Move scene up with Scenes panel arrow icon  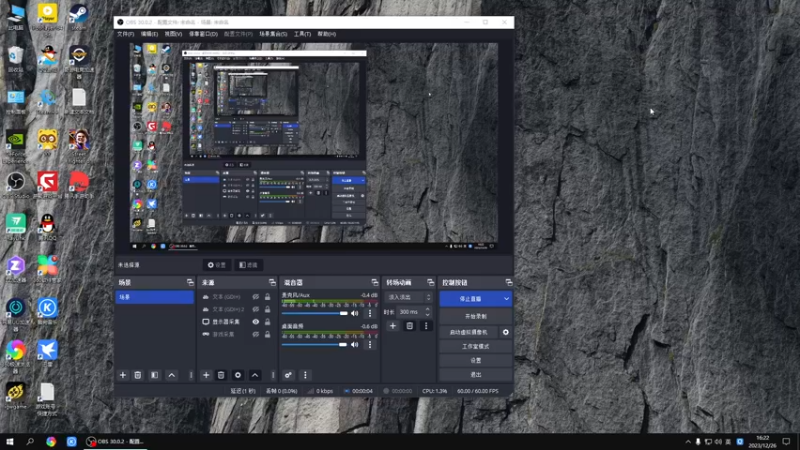pyautogui.click(x=171, y=375)
